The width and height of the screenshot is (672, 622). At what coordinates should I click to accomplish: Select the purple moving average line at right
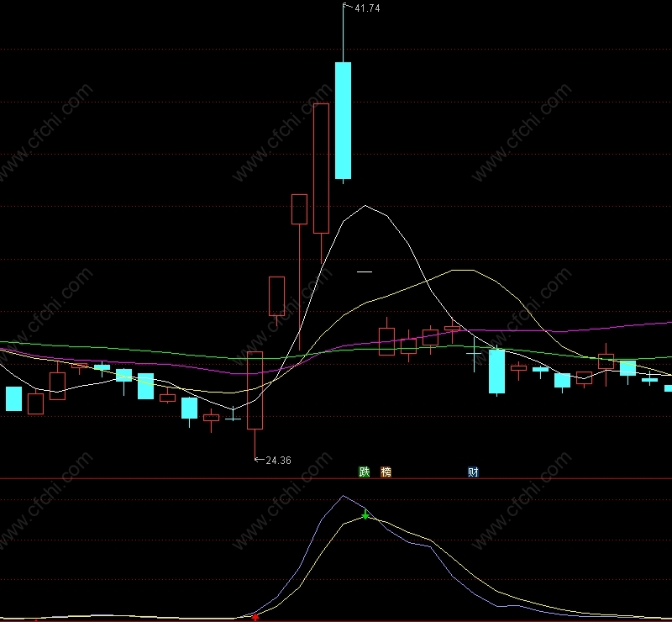coord(622,326)
